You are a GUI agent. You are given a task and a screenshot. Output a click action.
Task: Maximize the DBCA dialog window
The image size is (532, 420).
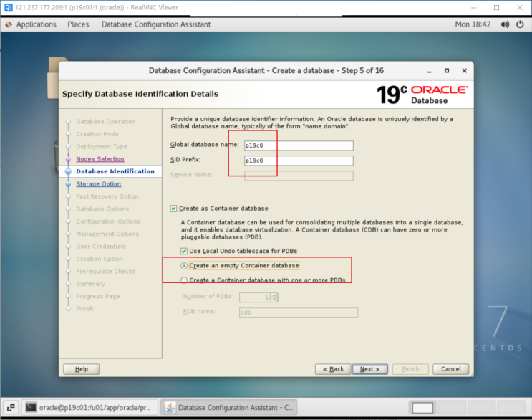(x=447, y=71)
